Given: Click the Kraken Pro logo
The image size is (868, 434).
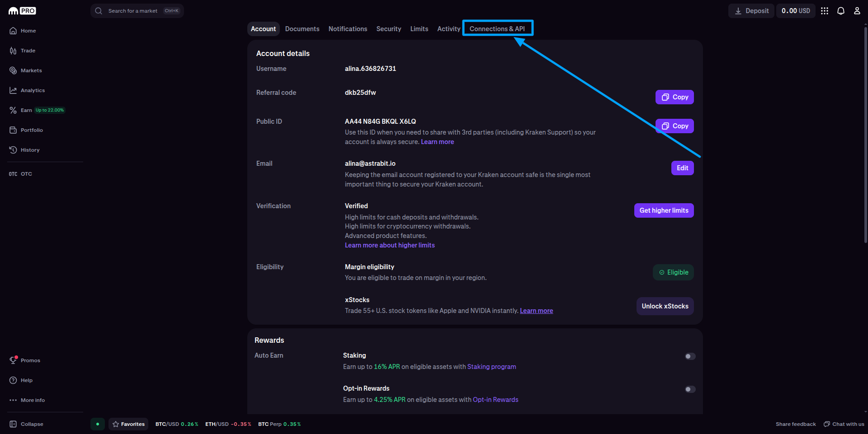Looking at the screenshot, I should pos(22,11).
